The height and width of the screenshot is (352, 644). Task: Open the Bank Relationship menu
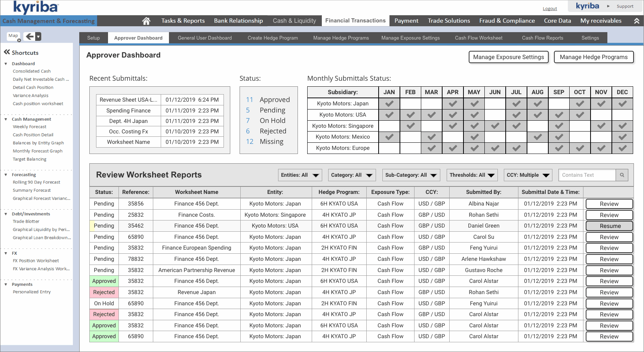point(238,21)
